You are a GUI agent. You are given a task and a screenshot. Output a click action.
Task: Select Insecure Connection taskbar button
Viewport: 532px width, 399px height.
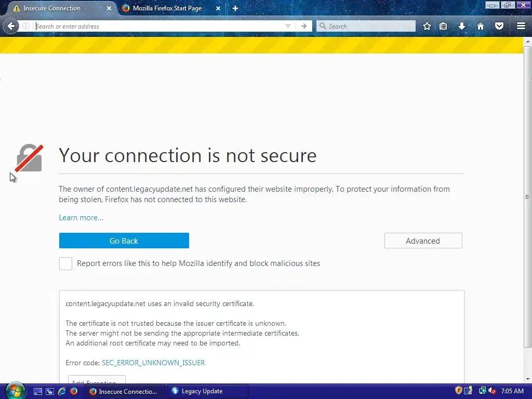coord(125,392)
